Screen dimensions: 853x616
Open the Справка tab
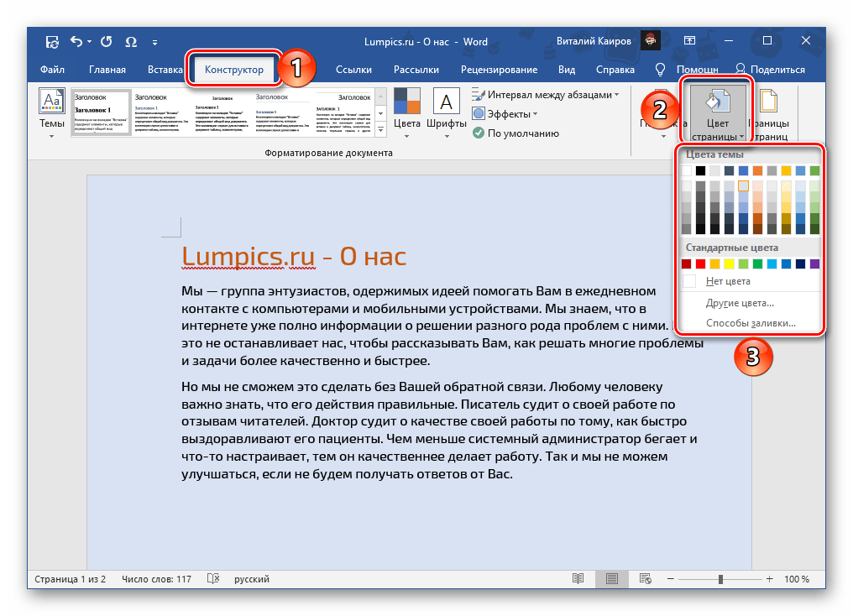pyautogui.click(x=615, y=70)
